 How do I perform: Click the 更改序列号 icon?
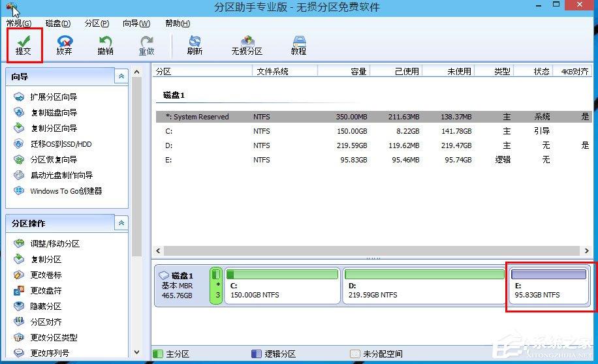[19, 353]
